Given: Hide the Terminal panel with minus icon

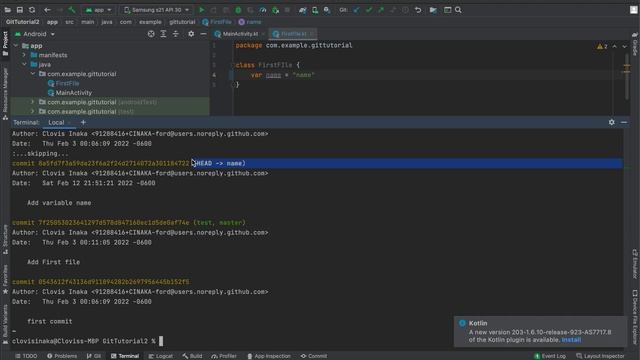Looking at the screenshot, I should click(624, 122).
